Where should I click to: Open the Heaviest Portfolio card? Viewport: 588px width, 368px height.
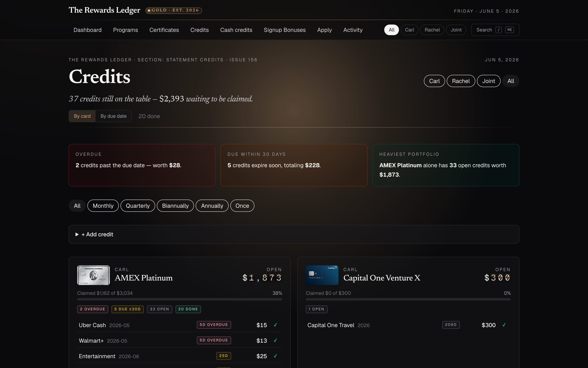click(x=446, y=165)
